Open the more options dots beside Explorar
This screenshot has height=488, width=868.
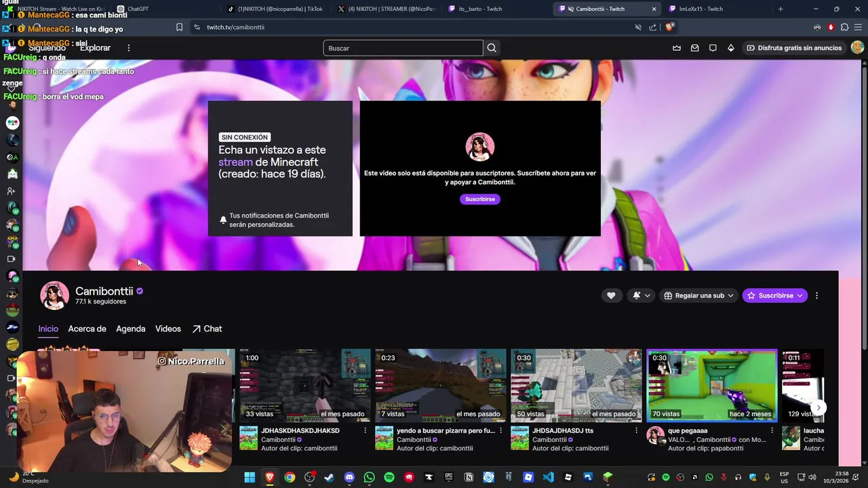click(x=128, y=48)
